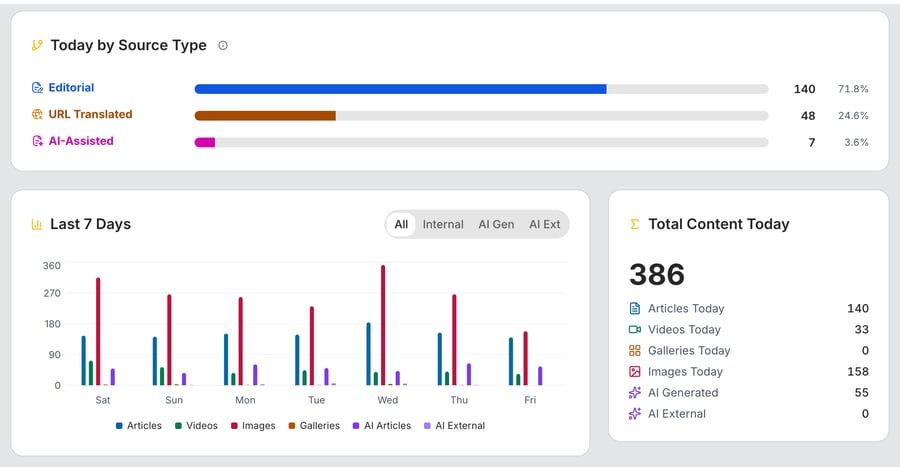The width and height of the screenshot is (900, 467).
Task: Select the All chart filter tab
Action: [x=401, y=224]
